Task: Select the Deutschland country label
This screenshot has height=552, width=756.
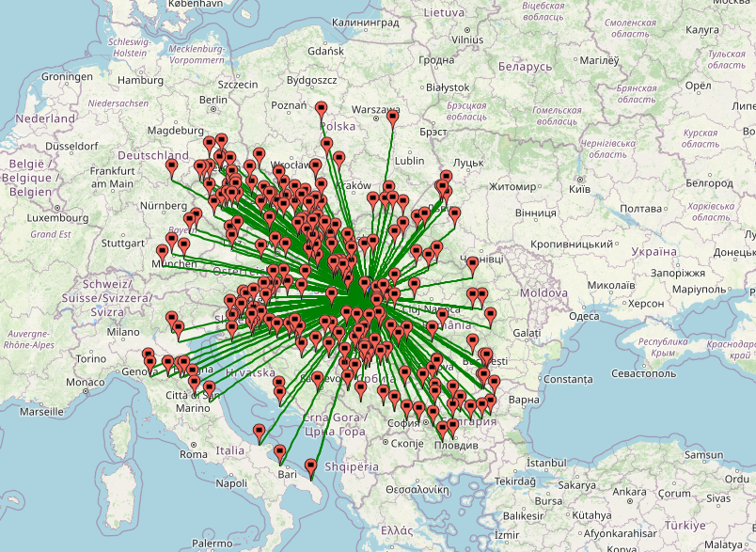Action: [153, 155]
